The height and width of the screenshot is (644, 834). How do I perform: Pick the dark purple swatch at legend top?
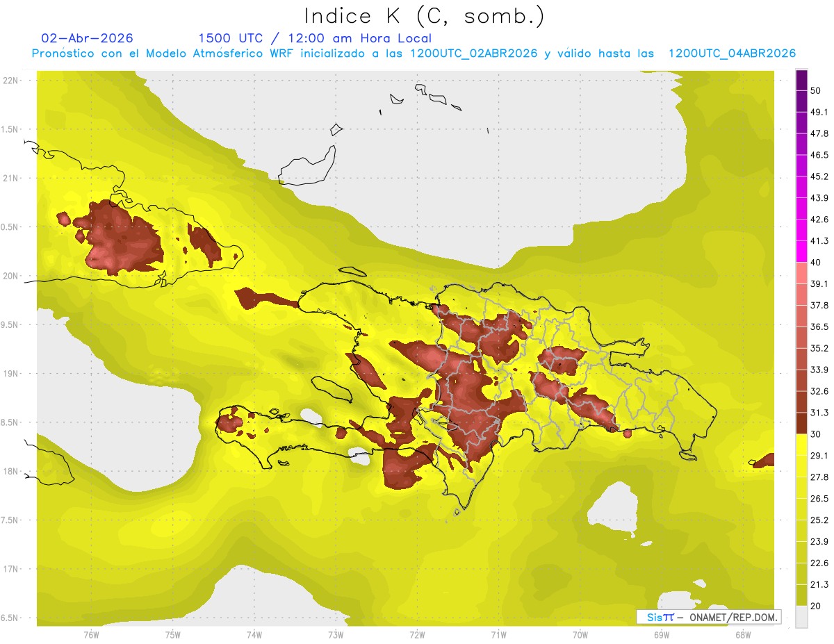(x=801, y=81)
